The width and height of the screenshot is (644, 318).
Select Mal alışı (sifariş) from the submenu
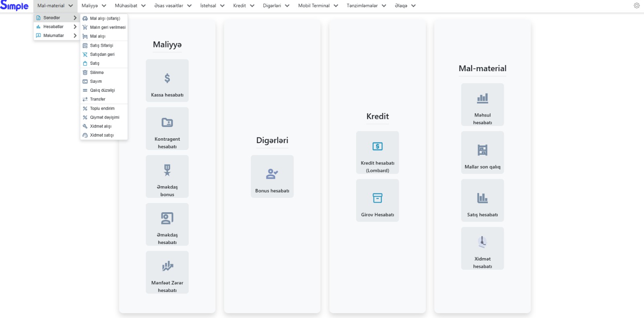[105, 18]
